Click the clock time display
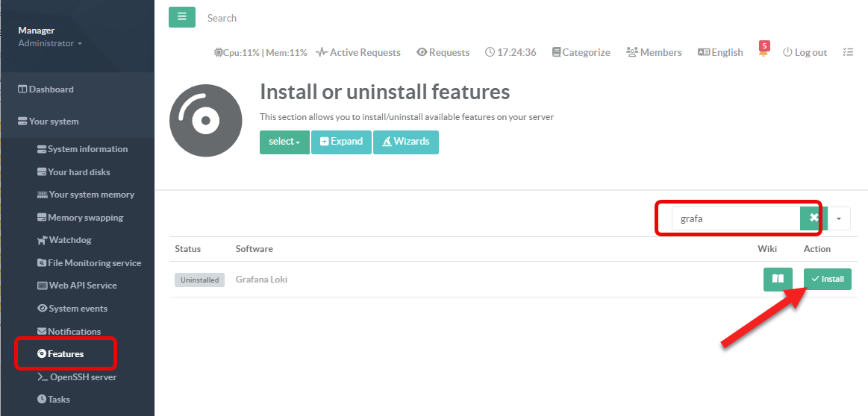The image size is (868, 416). pos(511,52)
